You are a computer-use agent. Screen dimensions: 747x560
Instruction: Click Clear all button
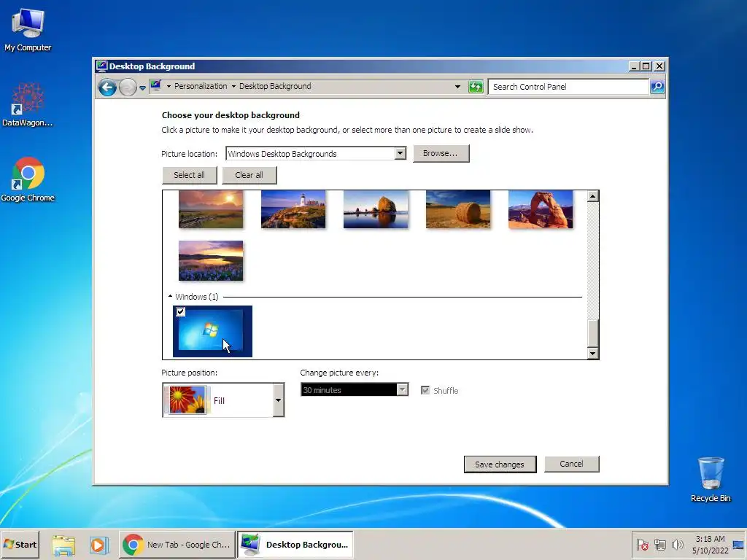(249, 175)
